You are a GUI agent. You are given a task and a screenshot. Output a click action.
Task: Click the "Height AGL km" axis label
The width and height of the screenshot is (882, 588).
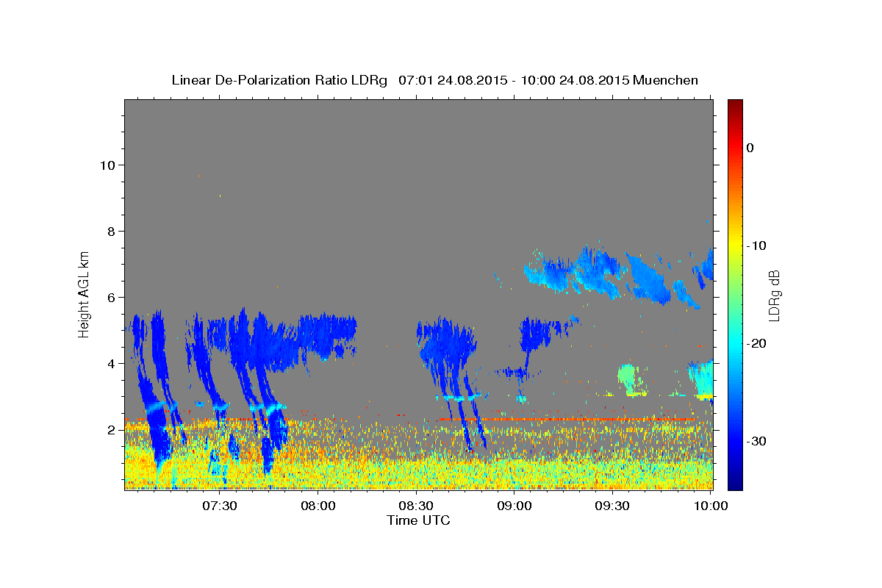pos(84,293)
